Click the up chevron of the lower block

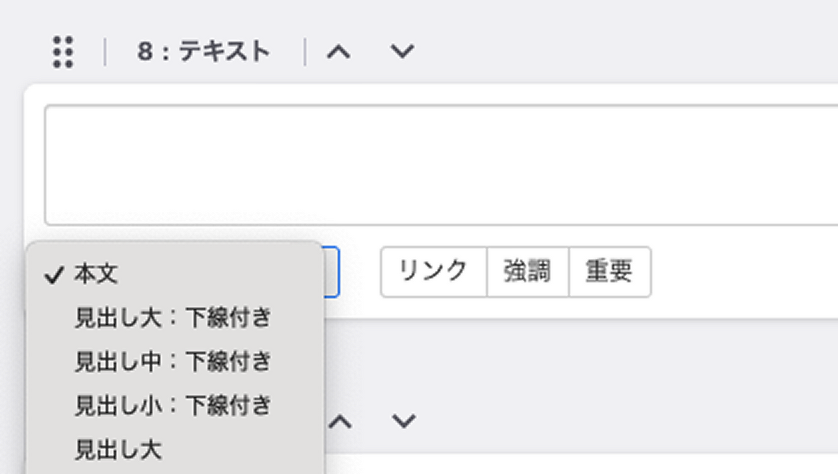pos(340,422)
